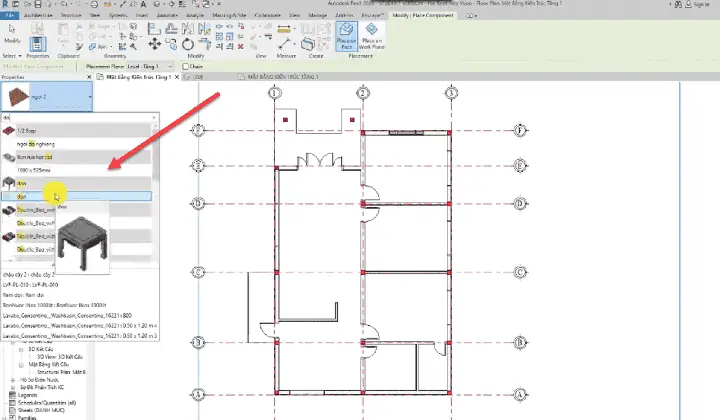Screen dimensions: 720x420
Task: Select the Offset tool icon
Action: (x=171, y=28)
